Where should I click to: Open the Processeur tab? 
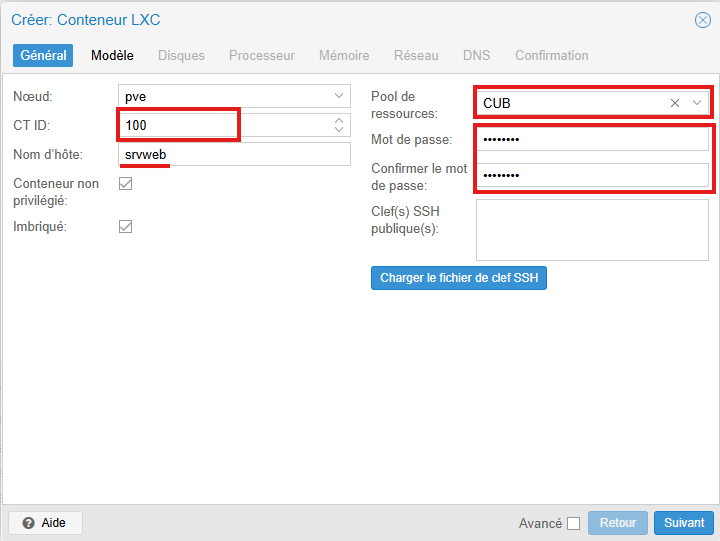point(262,56)
